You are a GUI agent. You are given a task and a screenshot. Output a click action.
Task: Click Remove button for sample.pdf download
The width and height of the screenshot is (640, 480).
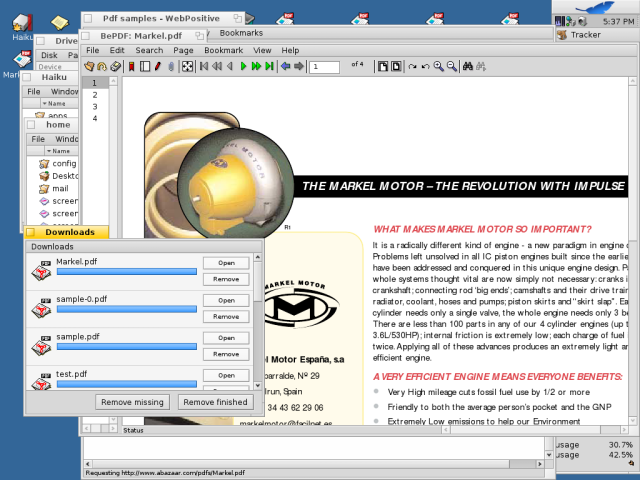point(226,354)
